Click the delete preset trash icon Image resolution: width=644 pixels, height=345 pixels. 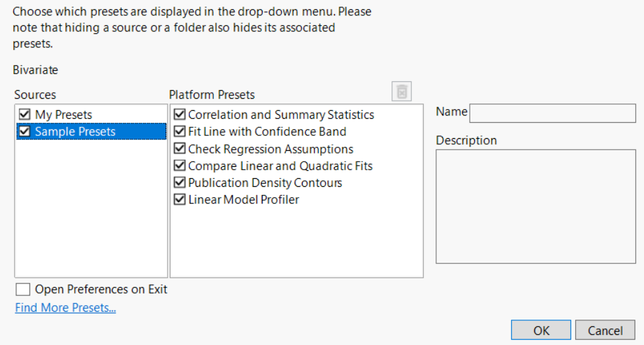tap(402, 91)
